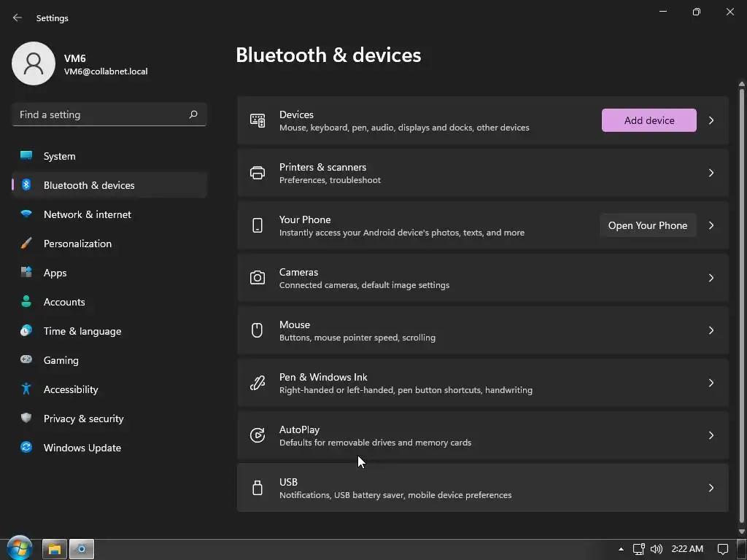Click the Your Phone smartphone icon
747x560 pixels.
pos(258,225)
